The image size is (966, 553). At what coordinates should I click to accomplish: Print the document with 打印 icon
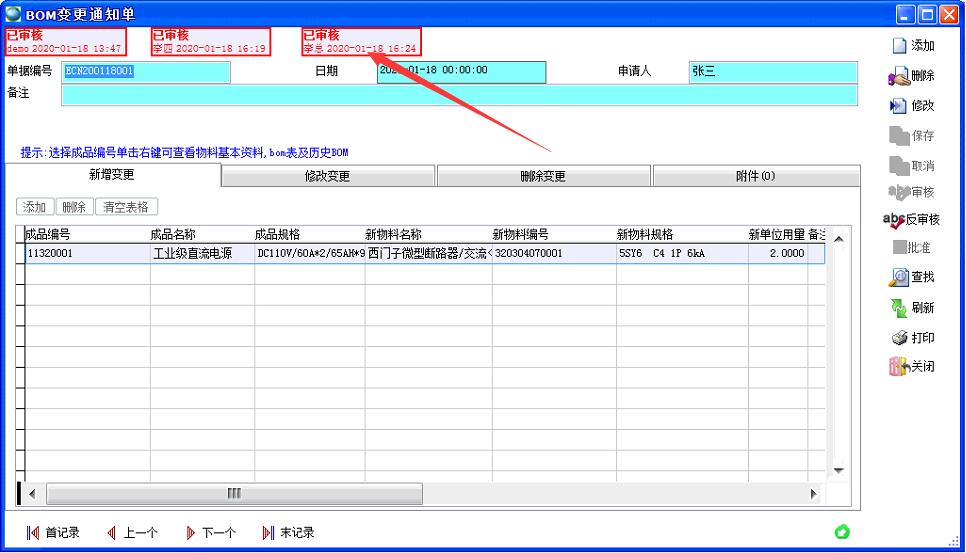coord(899,338)
